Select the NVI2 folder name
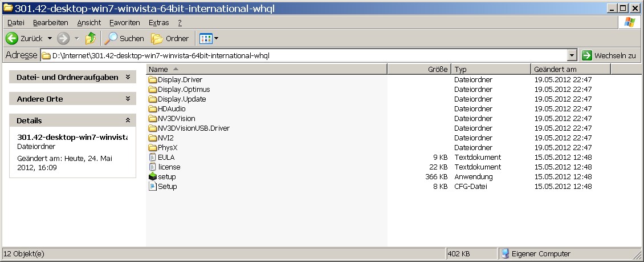The height and width of the screenshot is (262, 644). tap(166, 138)
